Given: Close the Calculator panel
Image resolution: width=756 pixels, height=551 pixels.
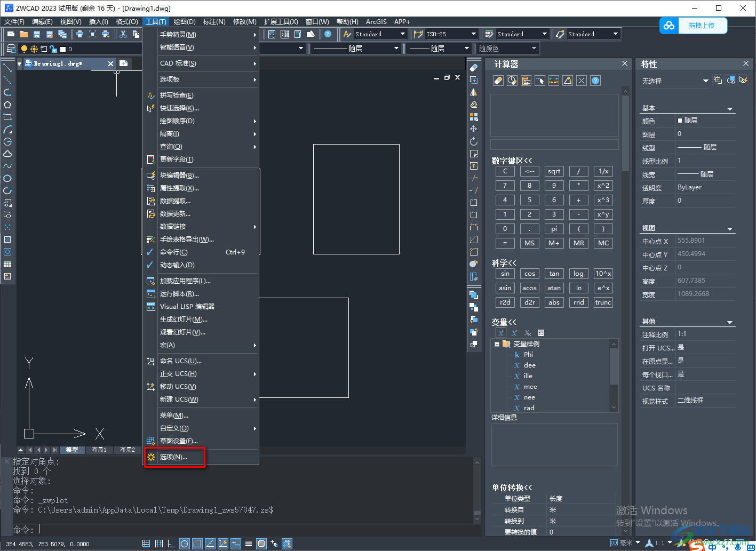Looking at the screenshot, I should tap(625, 63).
